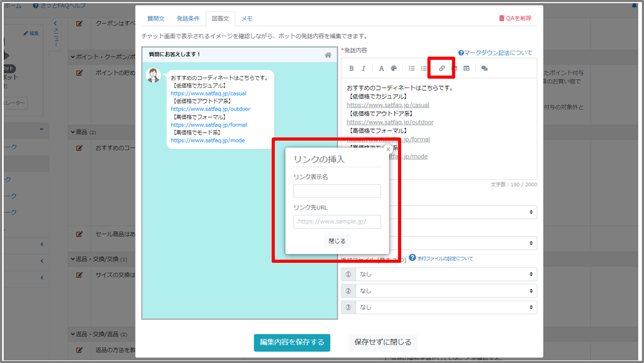644x363 pixels.
Task: Click the 保存せずに閉じる button
Action: point(383,343)
